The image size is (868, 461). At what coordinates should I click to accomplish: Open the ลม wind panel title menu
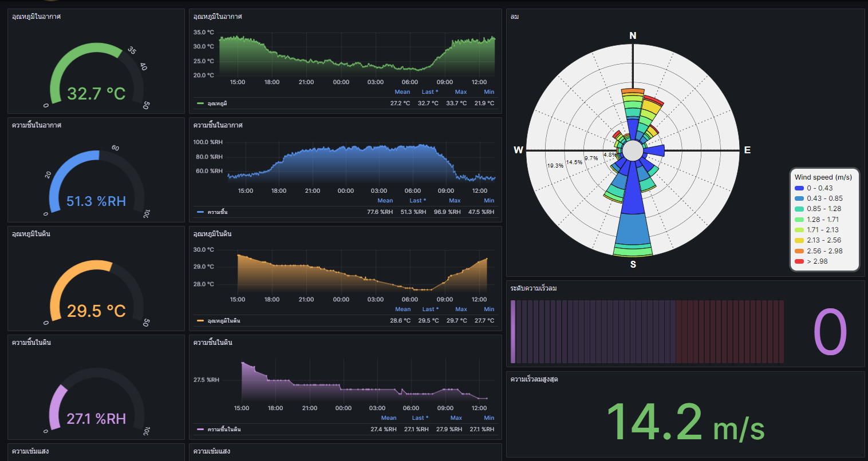[515, 17]
